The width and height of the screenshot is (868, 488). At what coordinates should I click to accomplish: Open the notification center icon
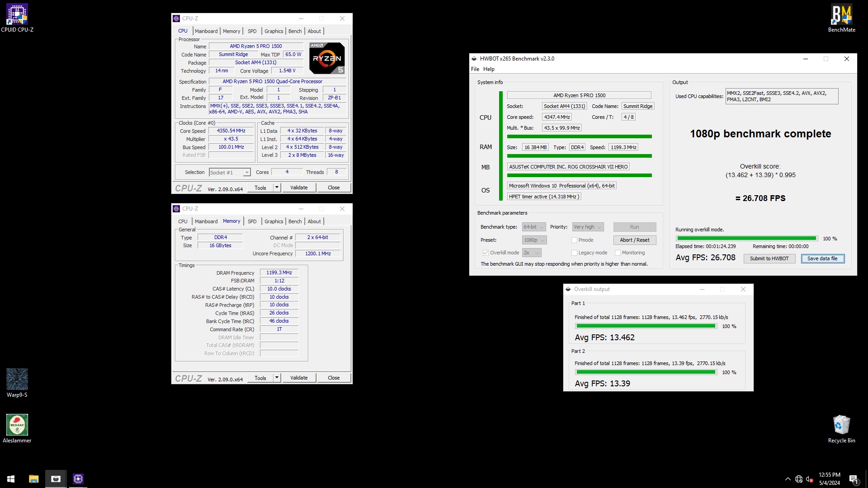854,479
